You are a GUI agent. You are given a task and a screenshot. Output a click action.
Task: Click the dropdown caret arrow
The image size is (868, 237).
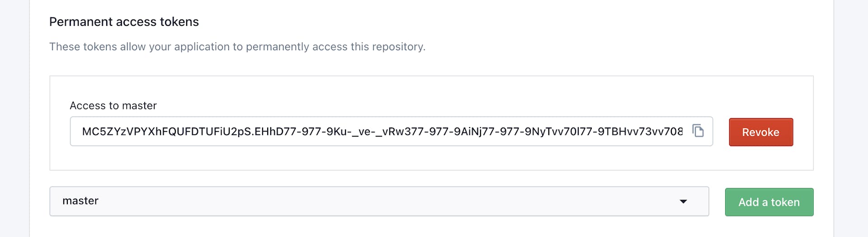point(683,202)
